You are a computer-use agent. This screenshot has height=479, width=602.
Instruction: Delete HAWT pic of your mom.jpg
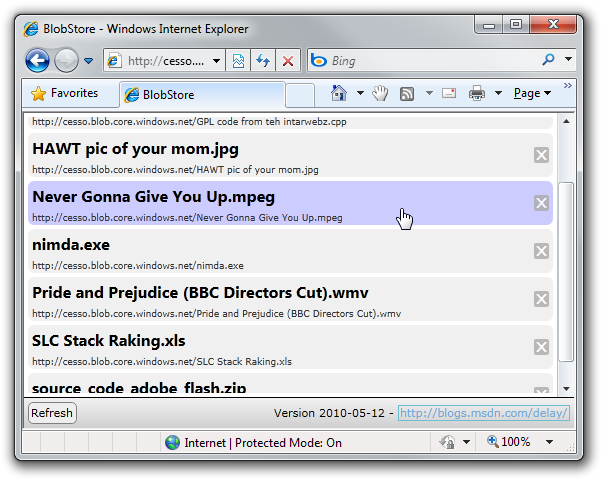point(541,155)
